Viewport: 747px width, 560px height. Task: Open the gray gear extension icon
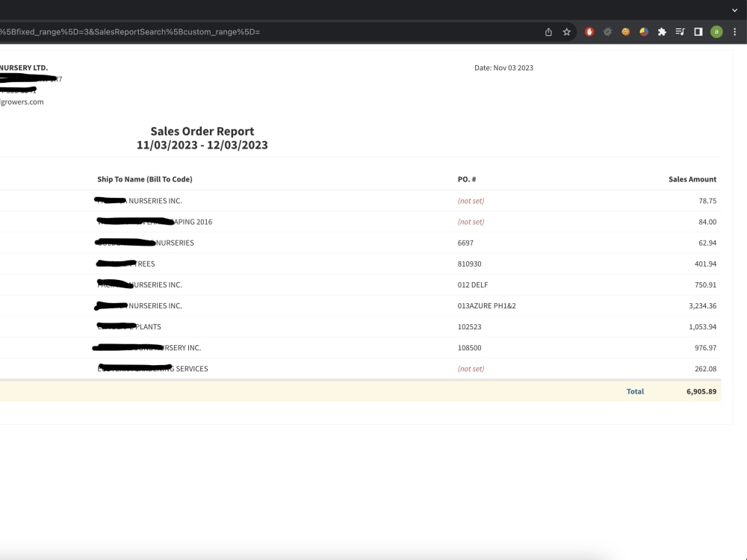pos(607,32)
